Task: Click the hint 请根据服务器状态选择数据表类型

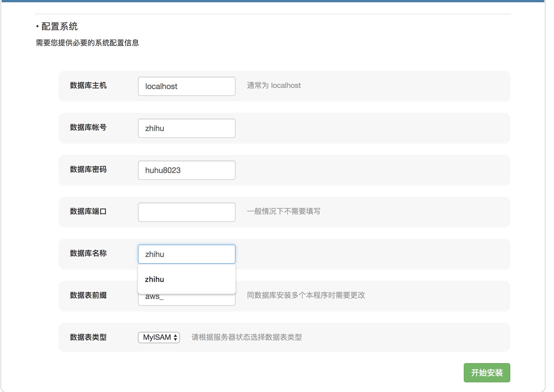Action: 246,337
